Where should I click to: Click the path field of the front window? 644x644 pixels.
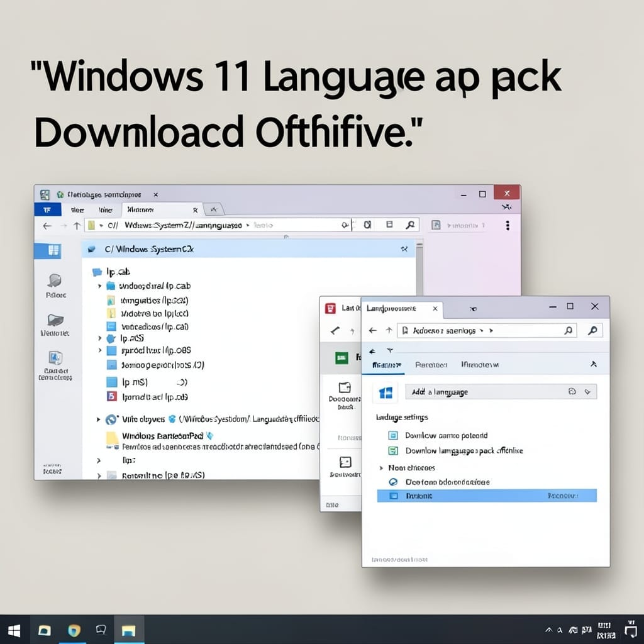[x=487, y=330]
